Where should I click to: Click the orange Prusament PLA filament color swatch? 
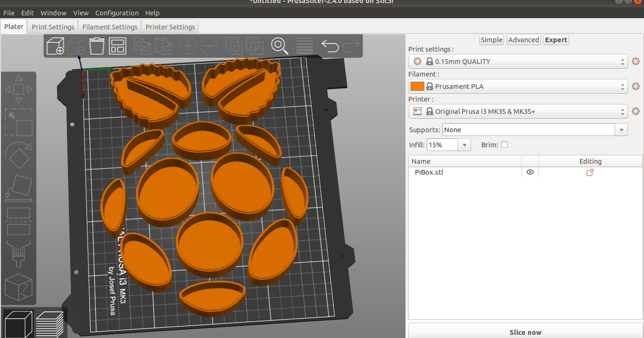(x=417, y=86)
